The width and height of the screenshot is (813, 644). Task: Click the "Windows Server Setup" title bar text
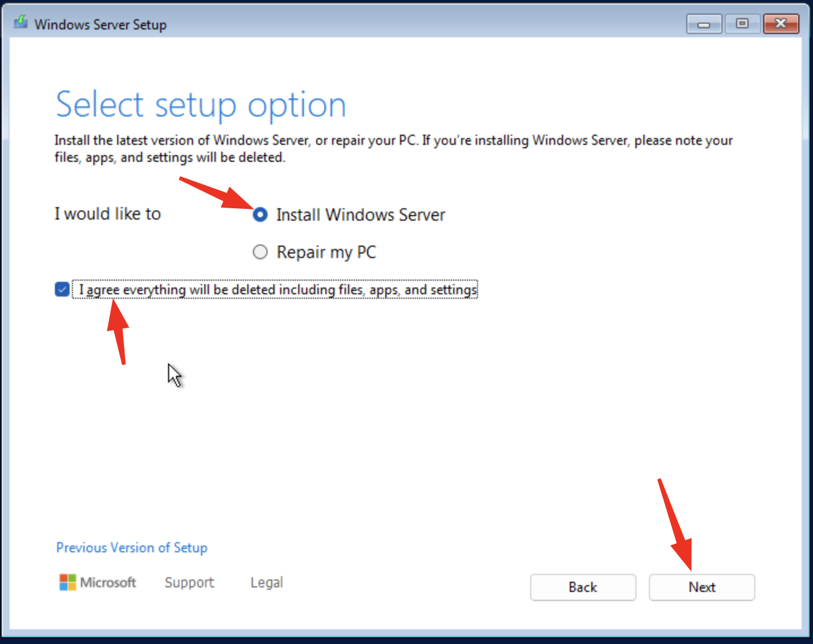[100, 25]
